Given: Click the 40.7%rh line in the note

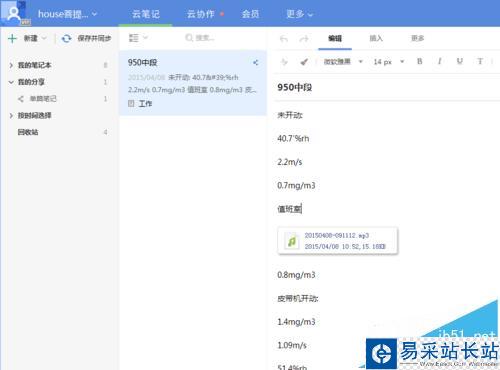Looking at the screenshot, I should tap(293, 139).
